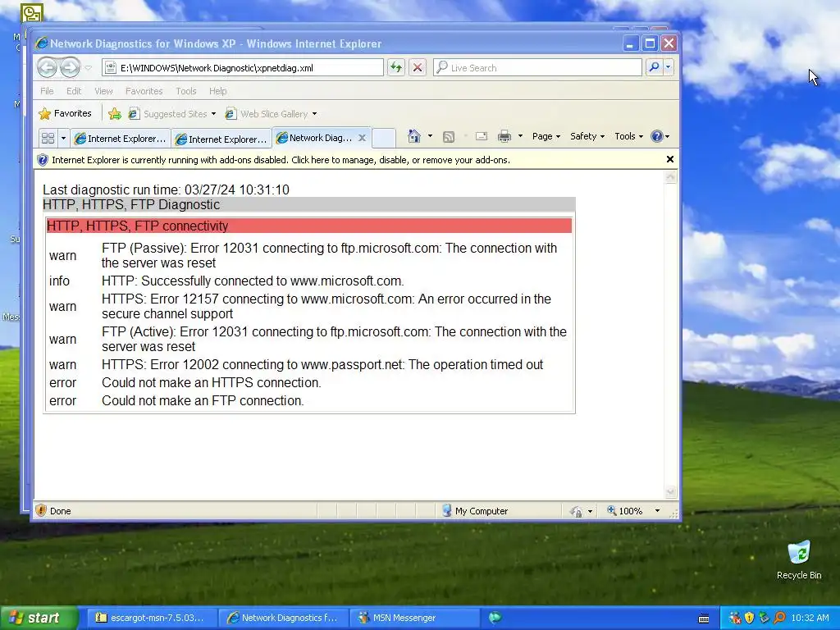Image resolution: width=840 pixels, height=630 pixels.
Task: Click the Start button
Action: click(x=39, y=618)
